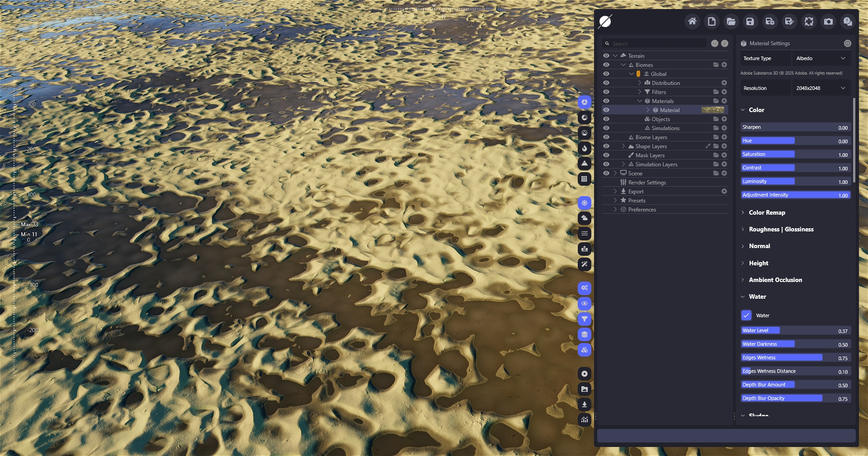Click the floppy disk save icon
This screenshot has height=456, width=868.
tap(750, 21)
